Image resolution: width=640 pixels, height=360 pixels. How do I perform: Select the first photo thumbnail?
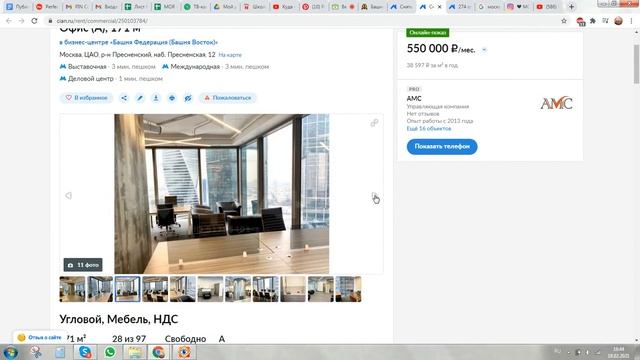72,289
